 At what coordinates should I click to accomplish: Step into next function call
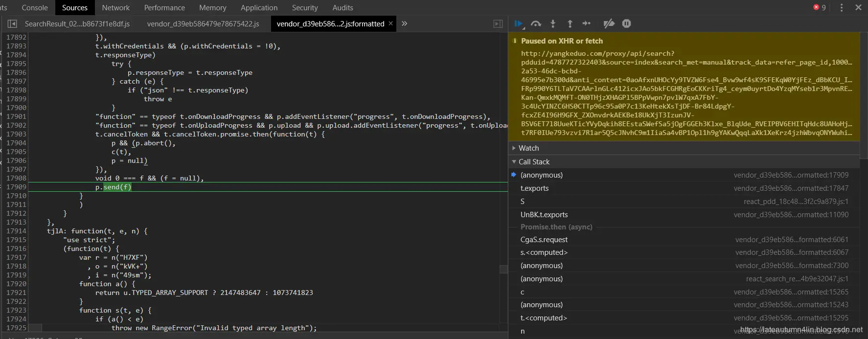coord(553,23)
